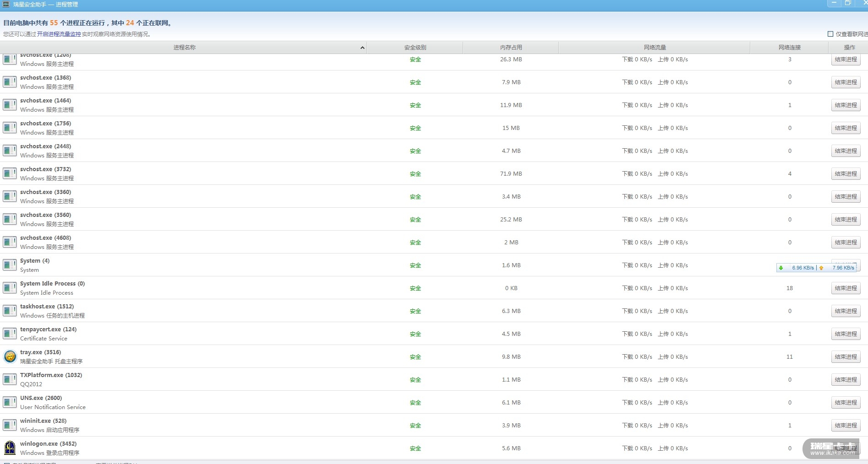Click the svchost.exe (4608) process icon
868x464 pixels.
(x=10, y=242)
